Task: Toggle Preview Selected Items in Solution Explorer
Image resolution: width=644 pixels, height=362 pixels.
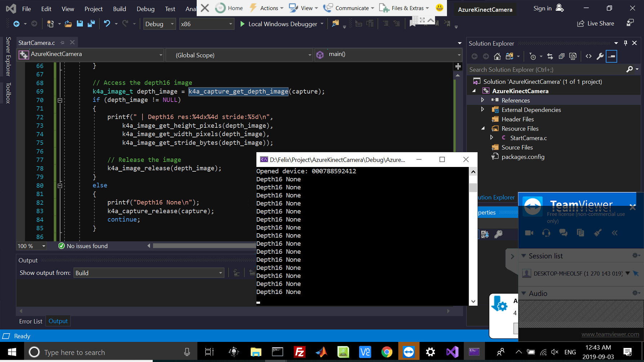Action: coord(612,56)
